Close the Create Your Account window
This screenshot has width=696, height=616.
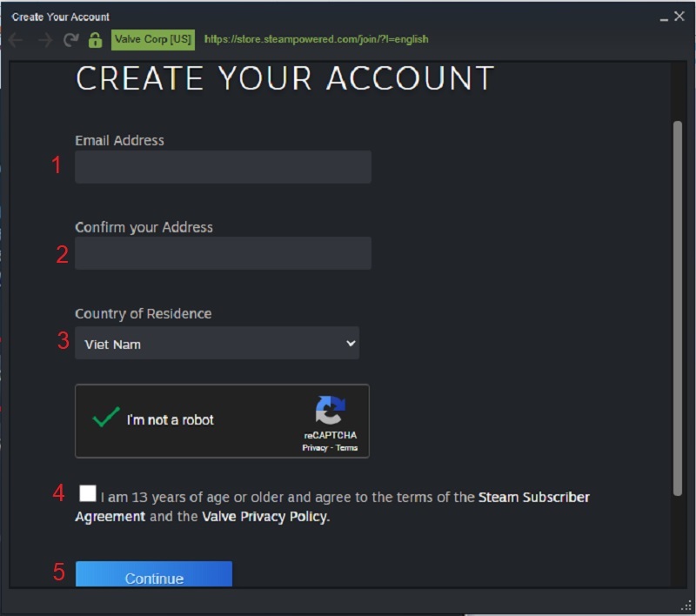coord(679,17)
